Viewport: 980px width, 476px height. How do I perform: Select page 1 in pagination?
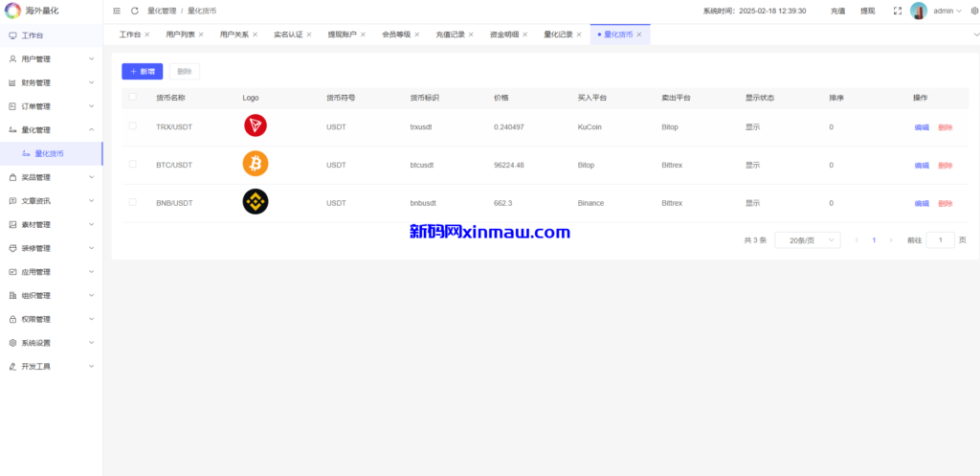tap(874, 240)
